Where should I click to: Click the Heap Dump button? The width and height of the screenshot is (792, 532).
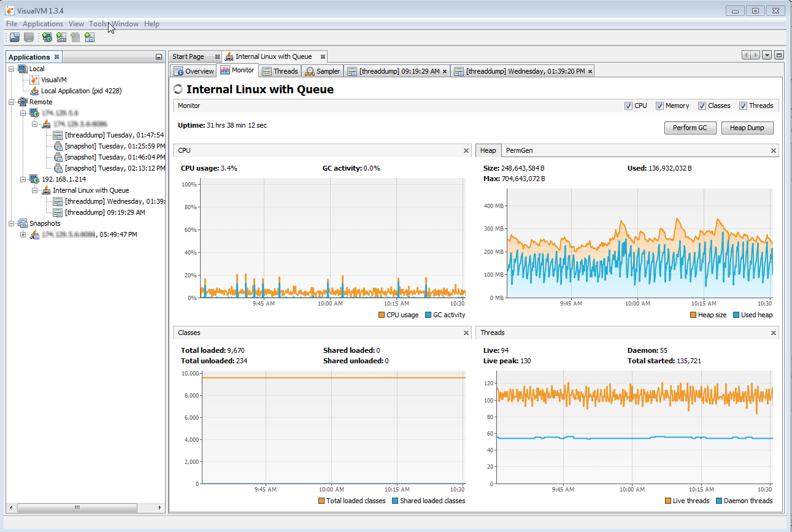coord(747,128)
